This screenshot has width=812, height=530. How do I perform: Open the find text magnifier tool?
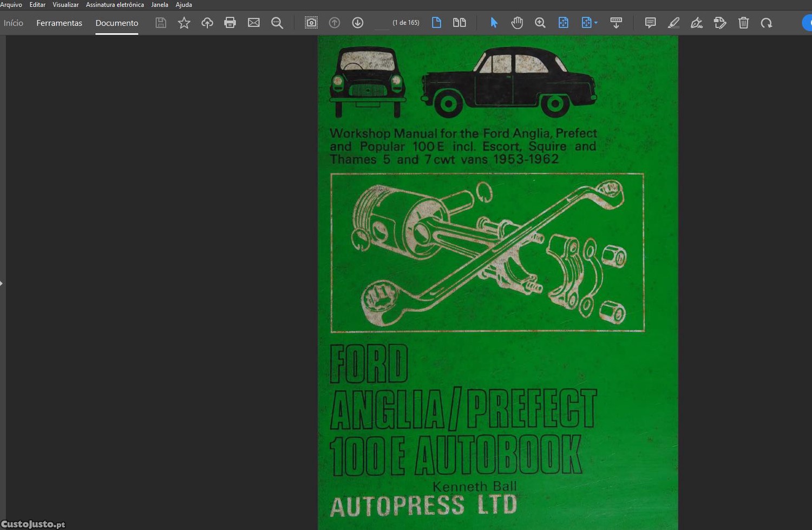[277, 23]
